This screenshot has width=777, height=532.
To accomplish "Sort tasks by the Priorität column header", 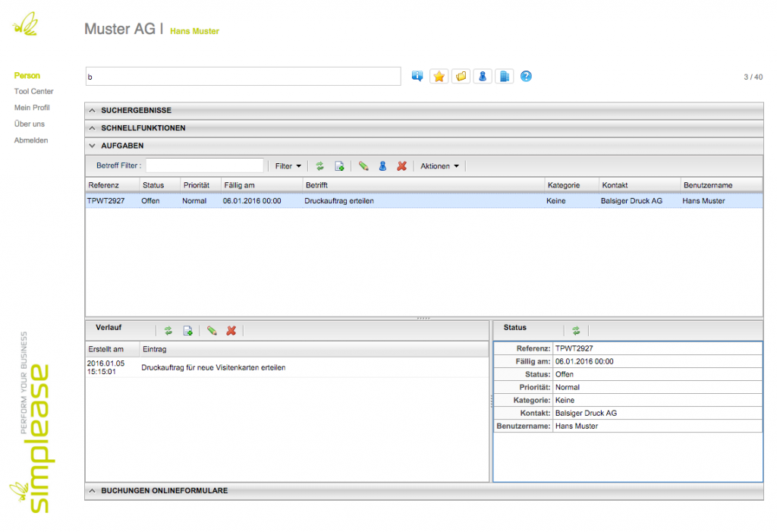I will pos(200,185).
